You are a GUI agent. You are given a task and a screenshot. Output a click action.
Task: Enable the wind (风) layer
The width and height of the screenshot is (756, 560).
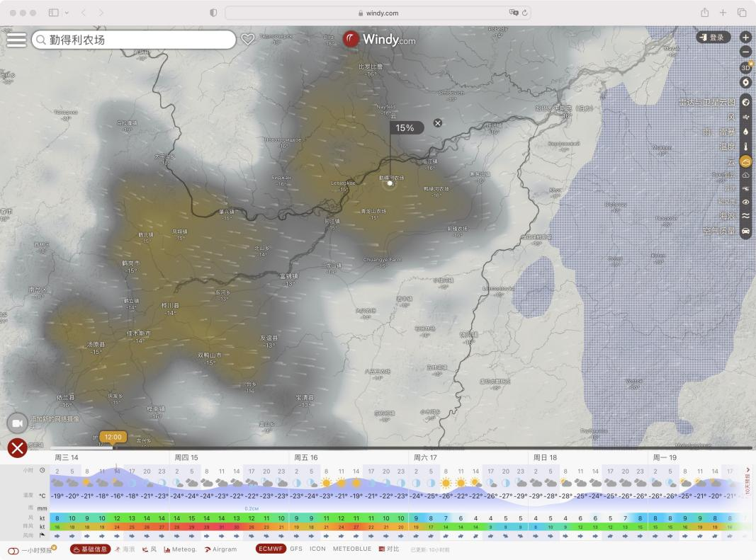coord(745,117)
